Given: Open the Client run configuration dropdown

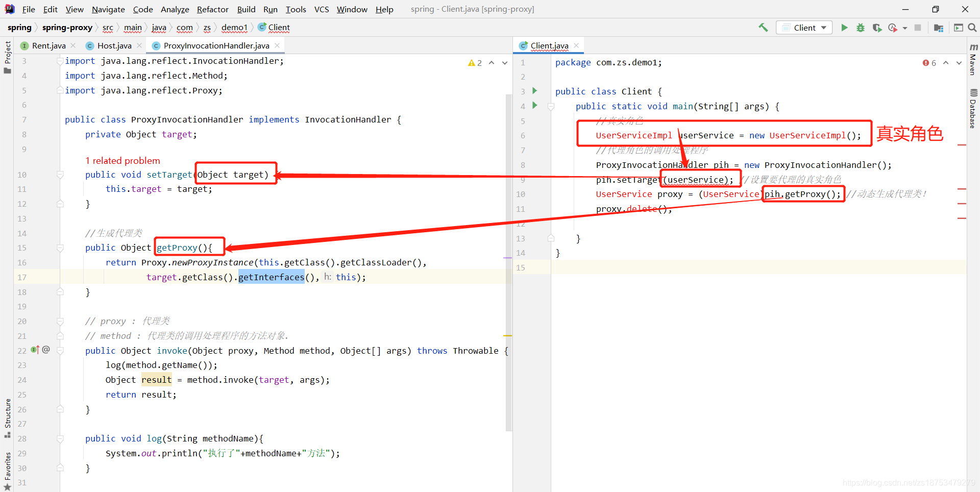Looking at the screenshot, I should click(804, 28).
